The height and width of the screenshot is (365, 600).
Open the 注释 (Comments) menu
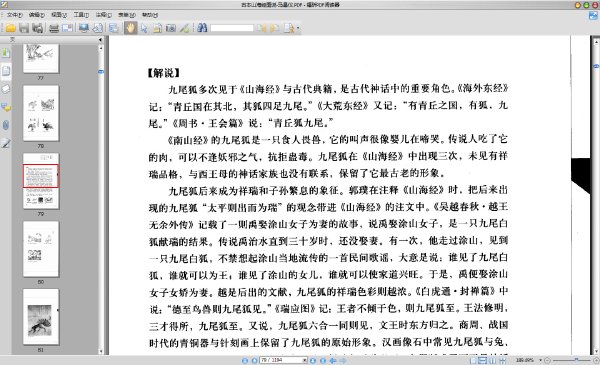103,15
